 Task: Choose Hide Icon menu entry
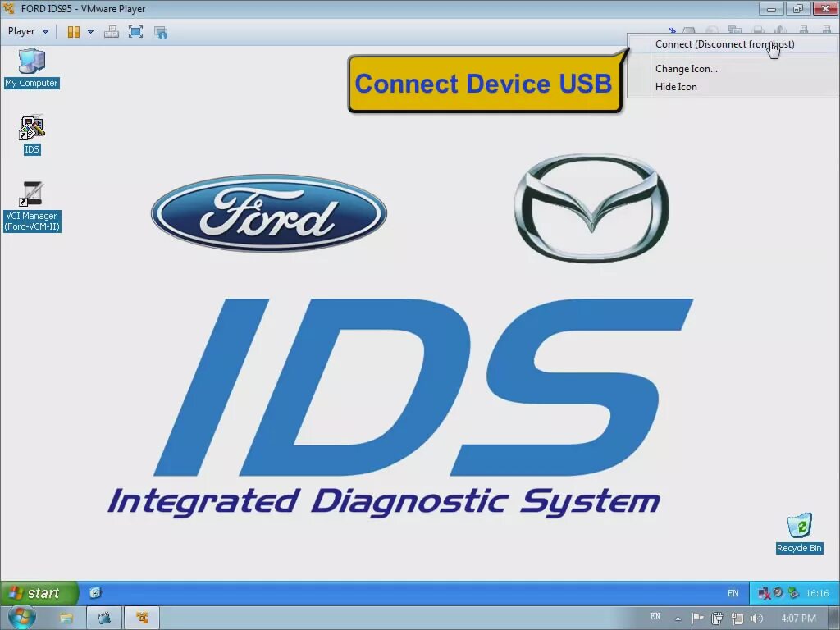676,87
